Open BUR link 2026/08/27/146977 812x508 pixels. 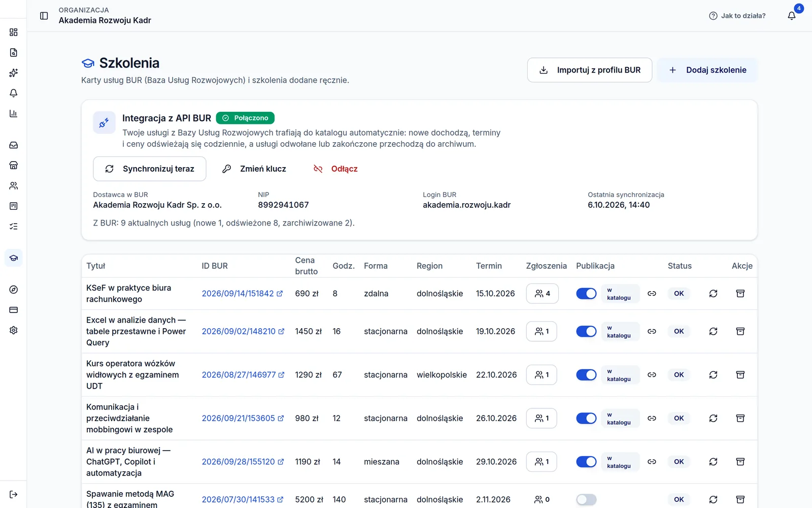[x=243, y=375]
